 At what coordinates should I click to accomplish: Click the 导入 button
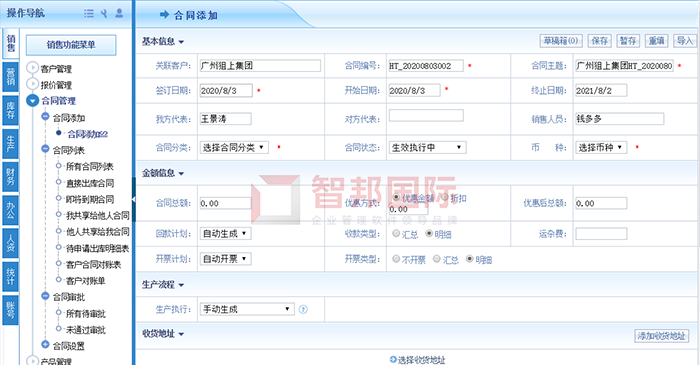point(684,41)
